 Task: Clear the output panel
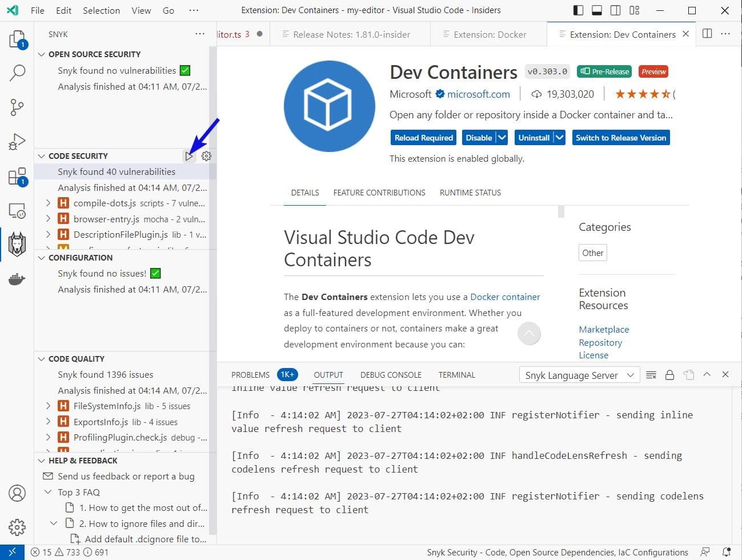tap(651, 375)
